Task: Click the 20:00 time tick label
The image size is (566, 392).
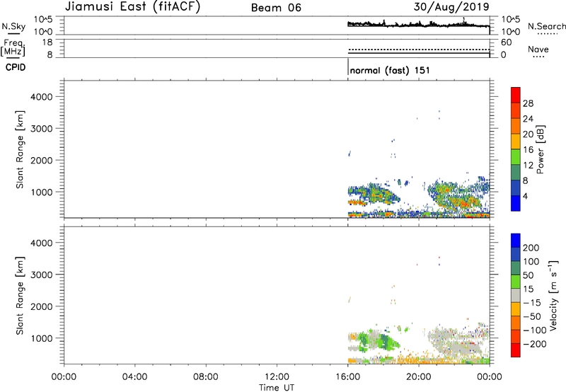Action: tap(418, 377)
